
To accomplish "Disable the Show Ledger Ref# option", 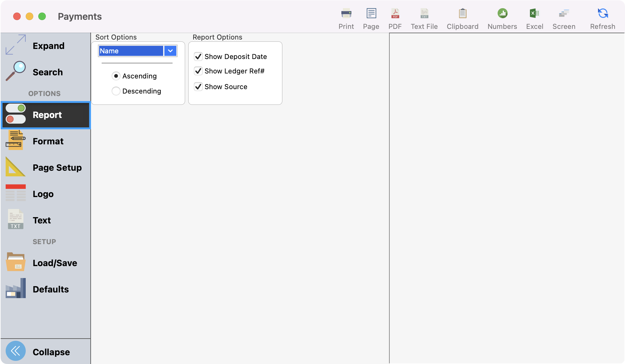I will coord(198,71).
